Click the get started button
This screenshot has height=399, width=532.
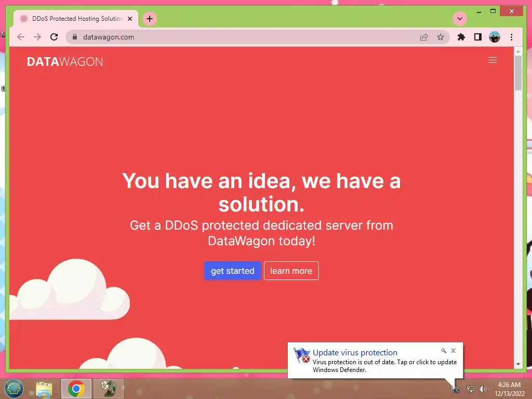click(x=232, y=271)
